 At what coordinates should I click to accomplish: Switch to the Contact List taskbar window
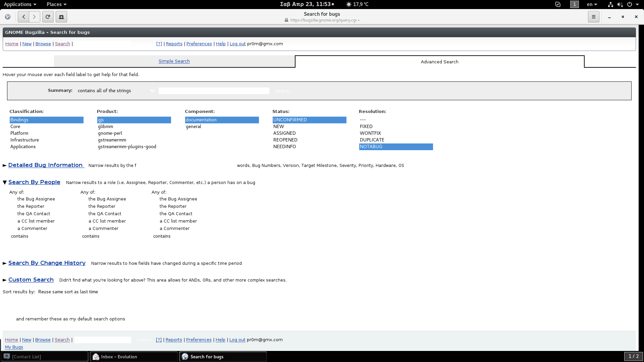(45, 357)
